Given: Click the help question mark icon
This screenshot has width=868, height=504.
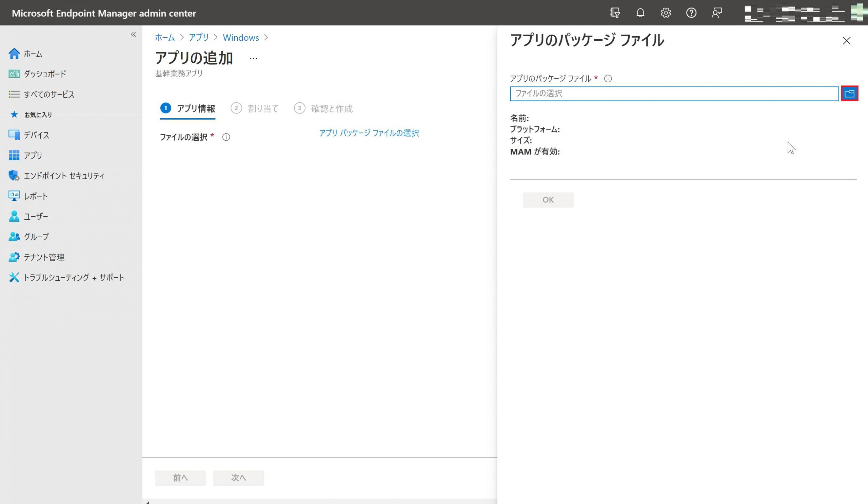Looking at the screenshot, I should [691, 13].
